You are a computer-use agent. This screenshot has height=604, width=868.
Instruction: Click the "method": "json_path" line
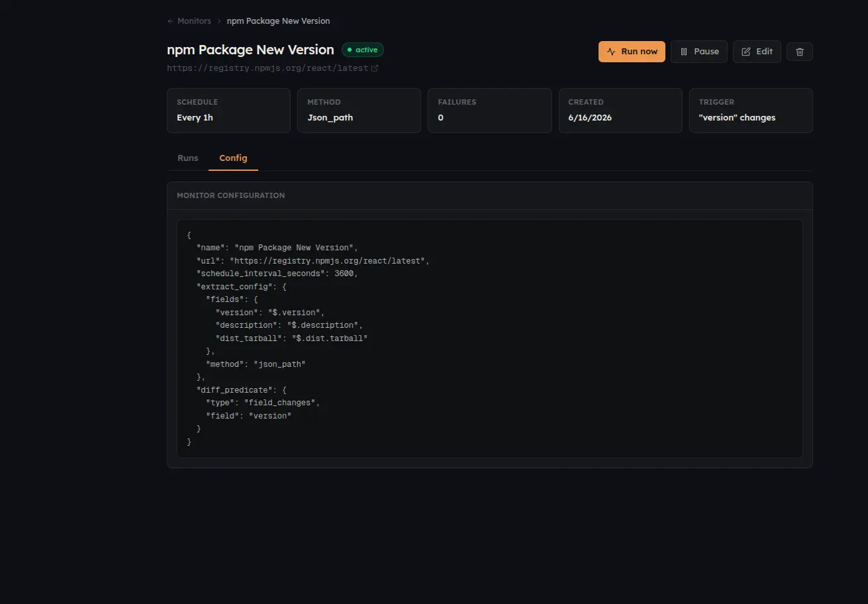tap(256, 364)
